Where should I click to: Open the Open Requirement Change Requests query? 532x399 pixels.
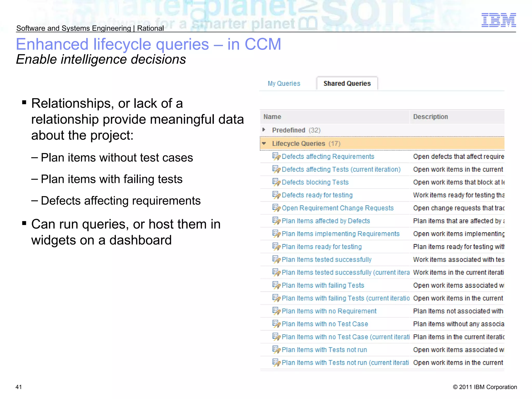click(338, 208)
